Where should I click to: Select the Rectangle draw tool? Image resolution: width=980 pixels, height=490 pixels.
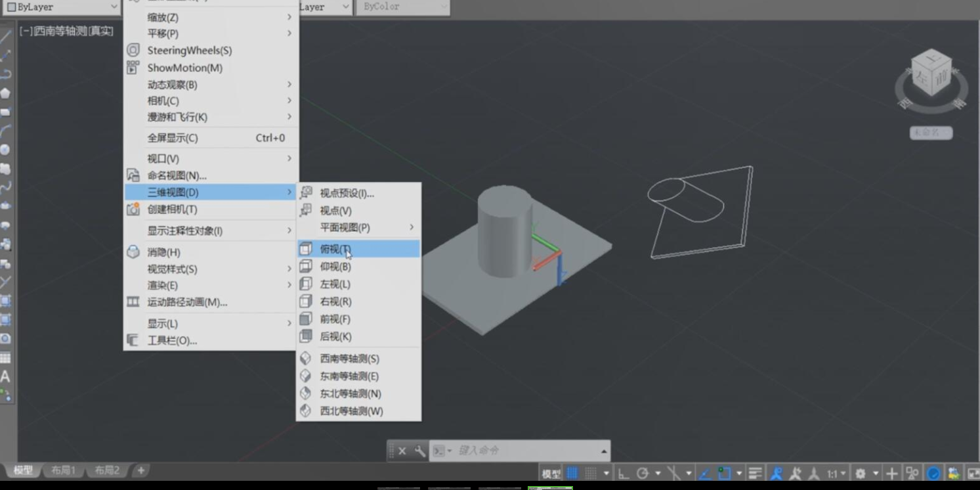5,112
